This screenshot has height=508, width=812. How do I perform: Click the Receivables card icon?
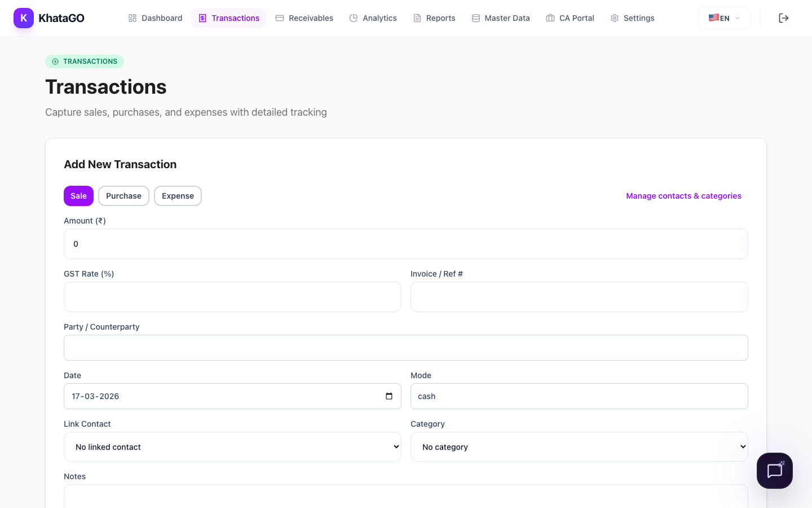[x=280, y=17]
